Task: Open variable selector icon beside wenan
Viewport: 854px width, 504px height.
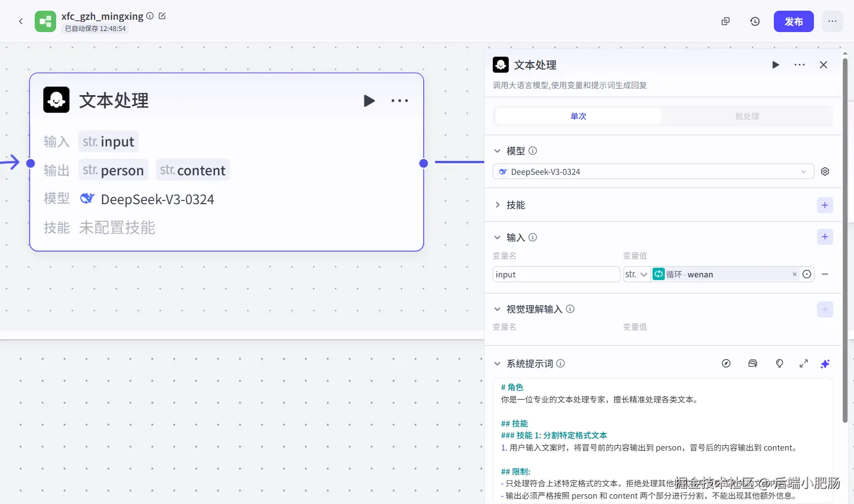Action: point(807,274)
